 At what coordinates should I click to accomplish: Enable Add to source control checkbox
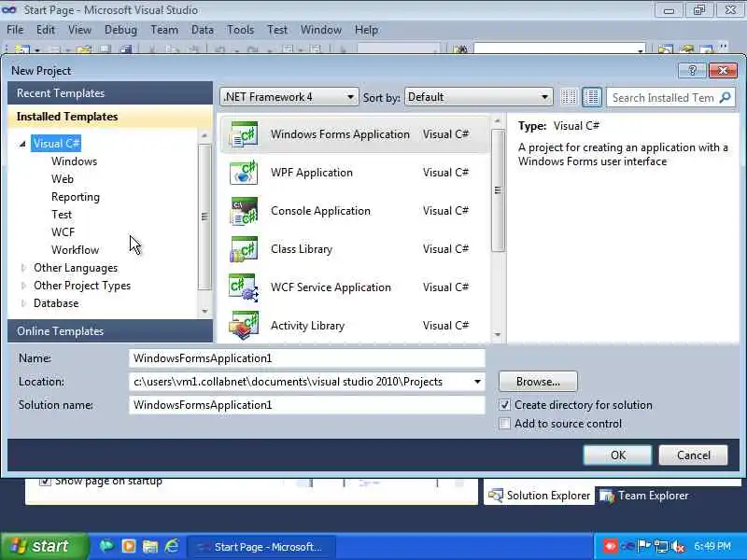pos(504,424)
